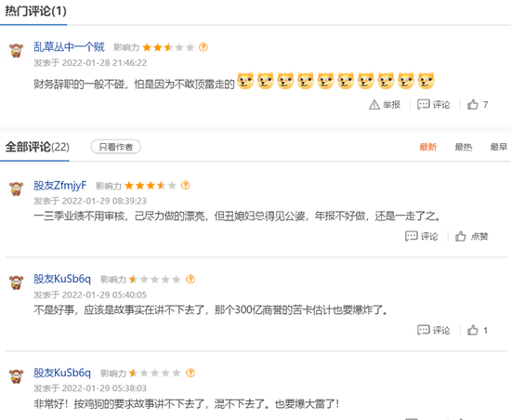This screenshot has height=420, width=511.
Task: Toggle 只看作者 author-only filter
Action: 116,147
